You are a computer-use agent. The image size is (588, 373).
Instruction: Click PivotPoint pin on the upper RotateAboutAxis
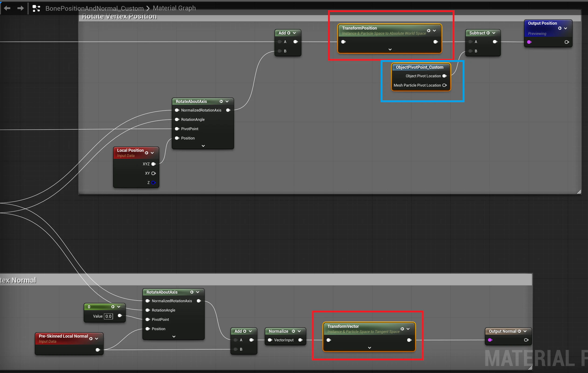click(x=177, y=129)
